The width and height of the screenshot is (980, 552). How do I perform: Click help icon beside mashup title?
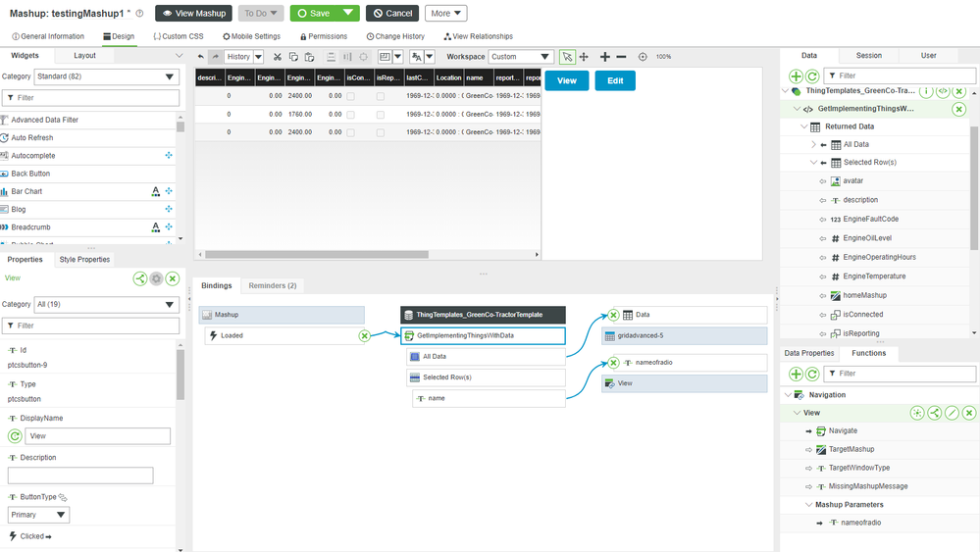coord(139,13)
